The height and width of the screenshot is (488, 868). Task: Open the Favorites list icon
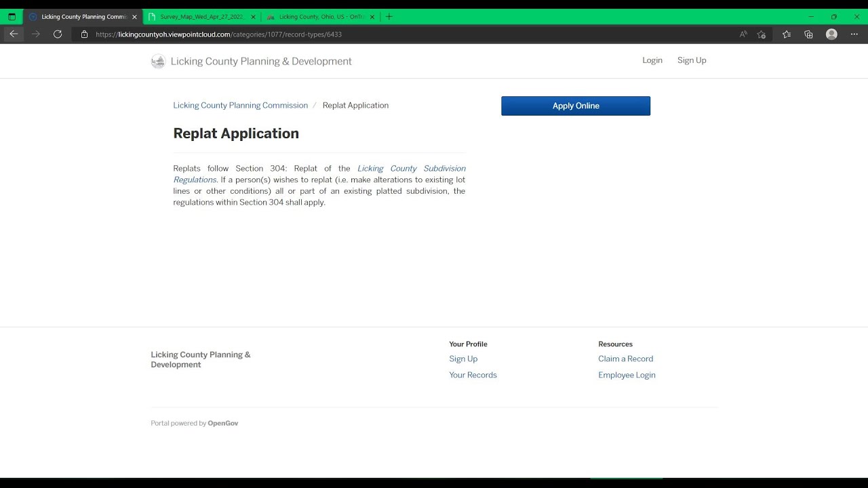pyautogui.click(x=787, y=34)
